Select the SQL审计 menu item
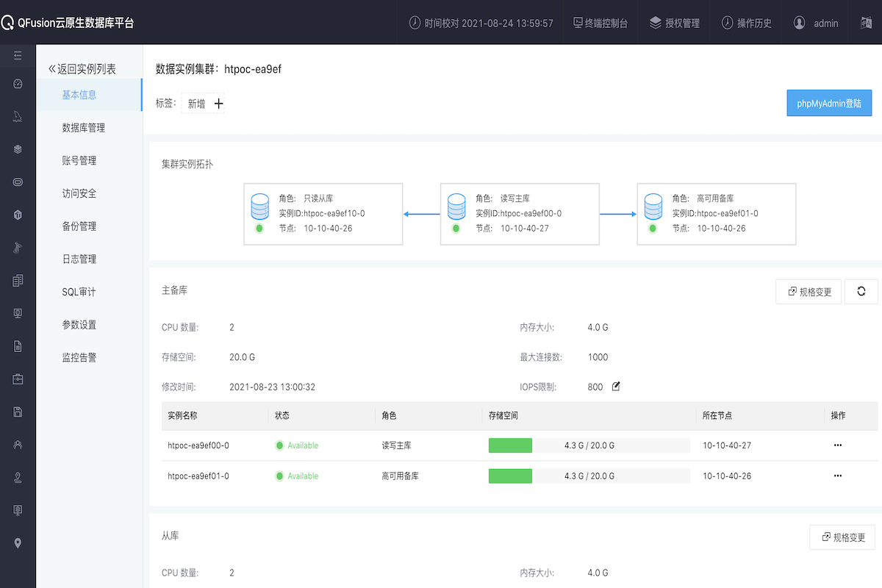Image resolution: width=882 pixels, height=588 pixels. [79, 292]
